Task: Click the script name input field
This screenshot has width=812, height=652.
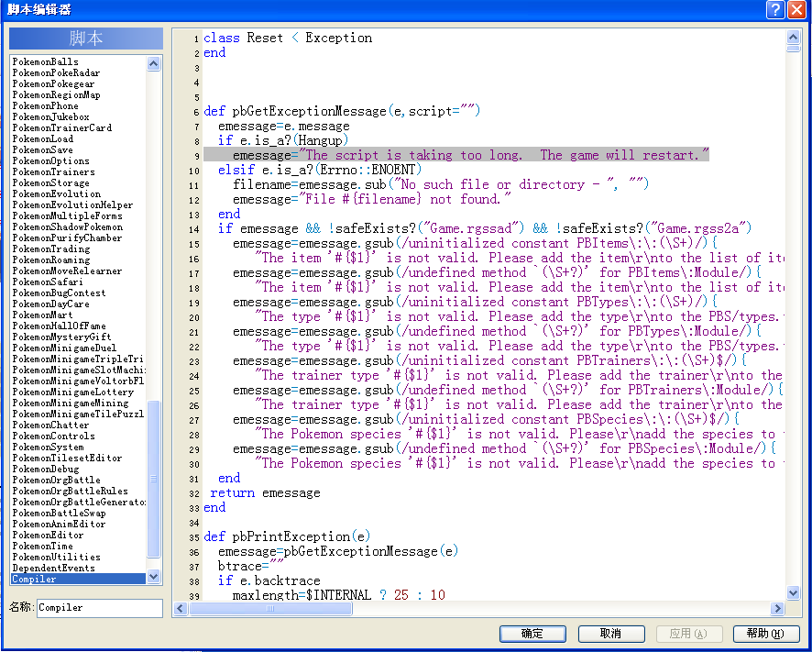Action: pyautogui.click(x=99, y=607)
